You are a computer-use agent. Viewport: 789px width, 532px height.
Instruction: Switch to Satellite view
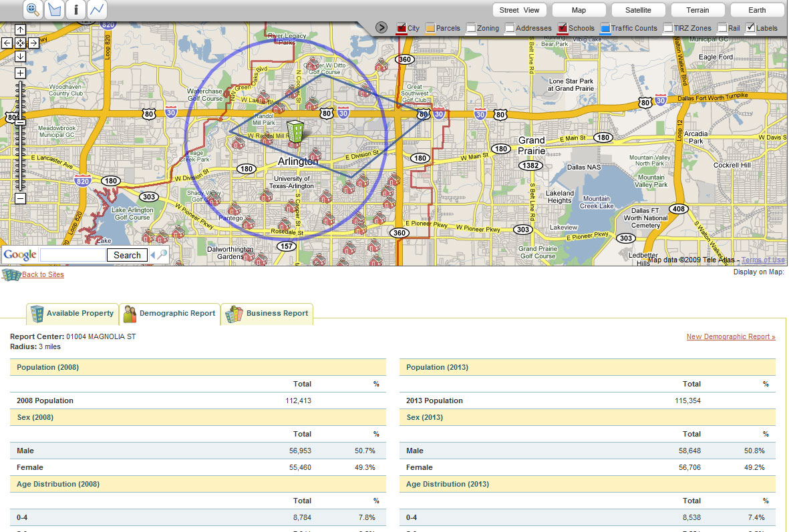tap(638, 10)
